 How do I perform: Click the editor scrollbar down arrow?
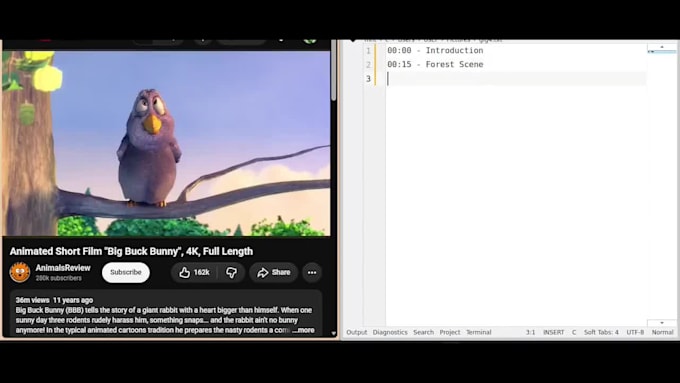click(x=662, y=323)
